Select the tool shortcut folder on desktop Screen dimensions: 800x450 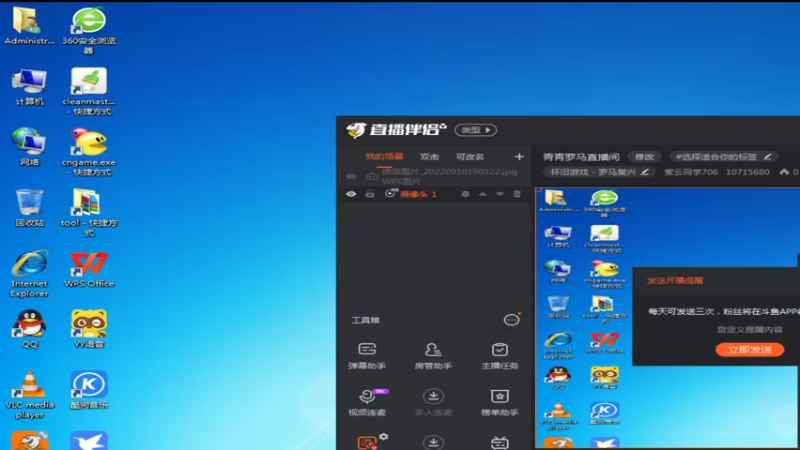coord(89,213)
